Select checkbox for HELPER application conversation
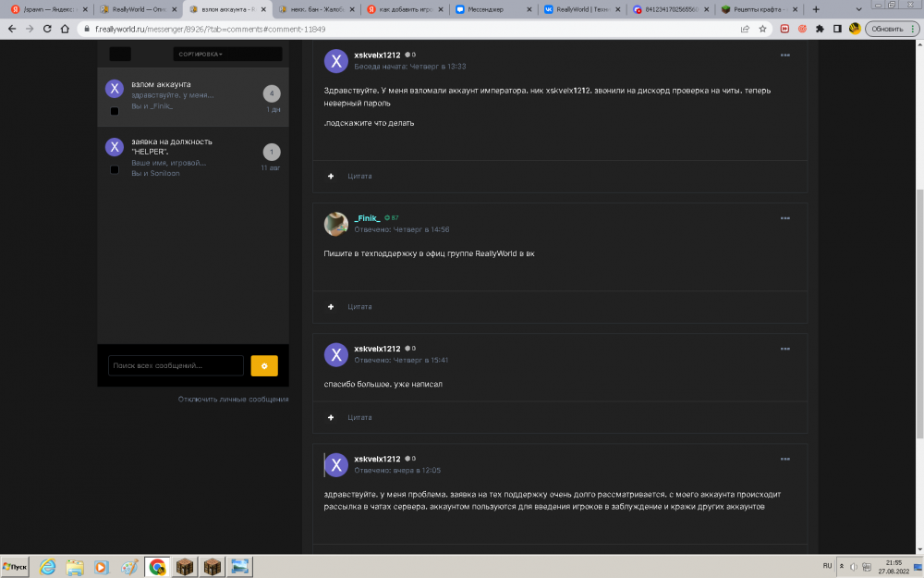This screenshot has height=578, width=924. point(115,170)
